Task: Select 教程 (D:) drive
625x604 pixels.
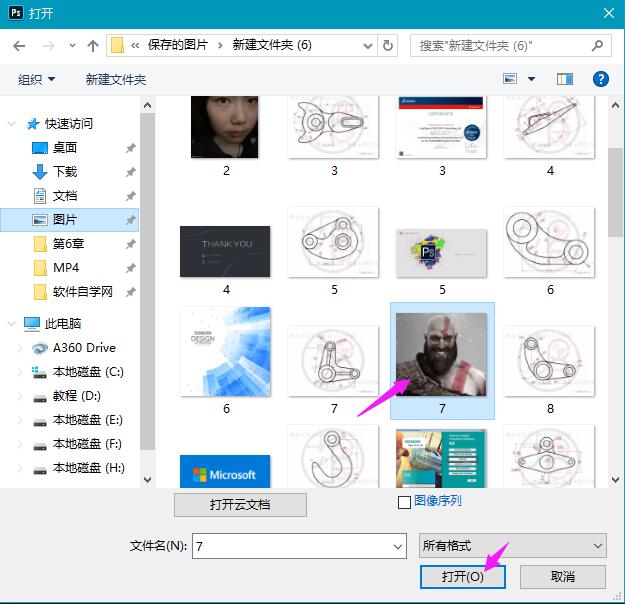Action: point(77,395)
